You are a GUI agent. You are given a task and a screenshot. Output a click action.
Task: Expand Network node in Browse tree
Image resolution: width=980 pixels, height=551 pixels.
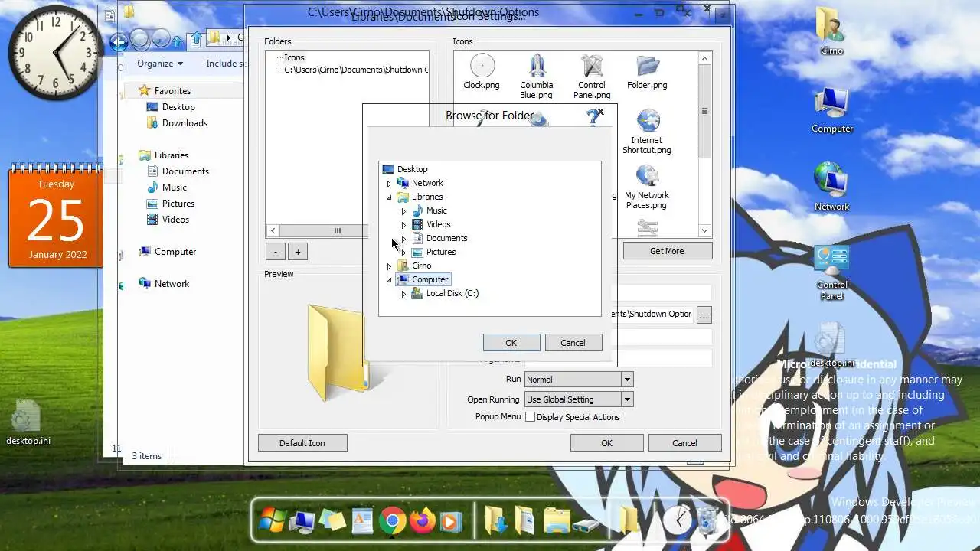coord(389,184)
